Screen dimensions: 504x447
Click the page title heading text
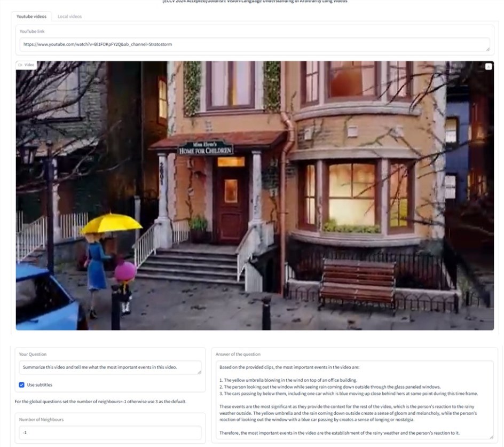point(255,2)
